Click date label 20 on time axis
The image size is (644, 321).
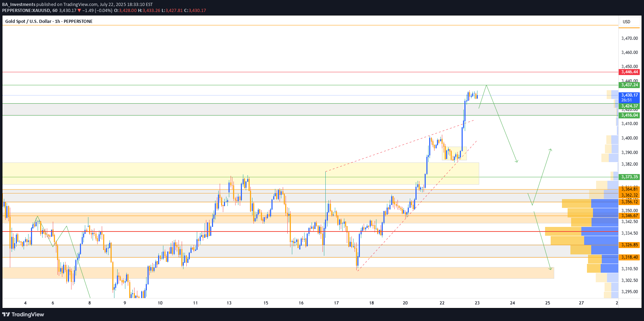click(405, 303)
